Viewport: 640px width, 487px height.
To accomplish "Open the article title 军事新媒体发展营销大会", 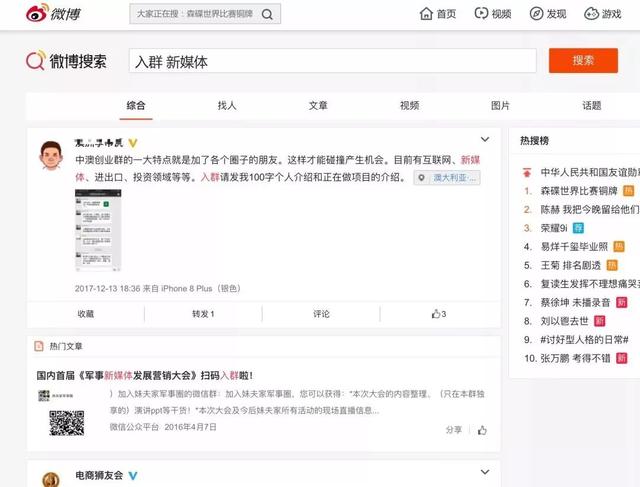I will [x=144, y=376].
